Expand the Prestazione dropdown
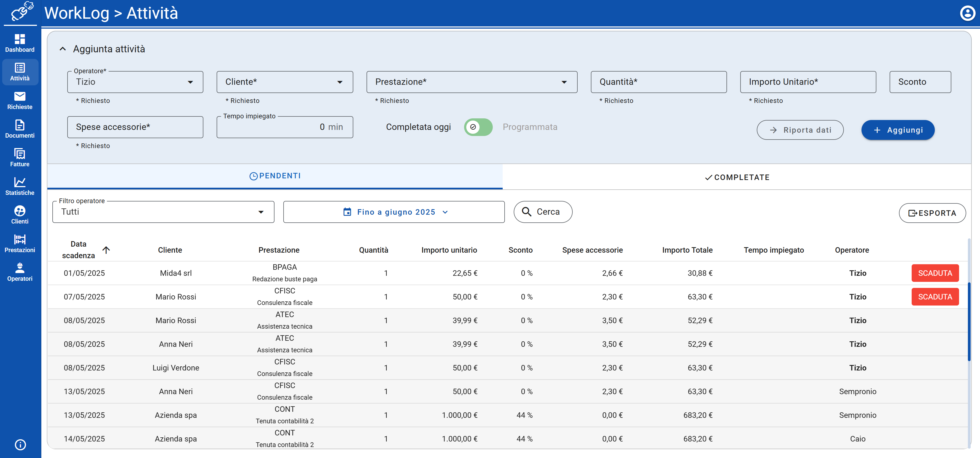Viewport: 980px width, 458px height. click(x=471, y=82)
